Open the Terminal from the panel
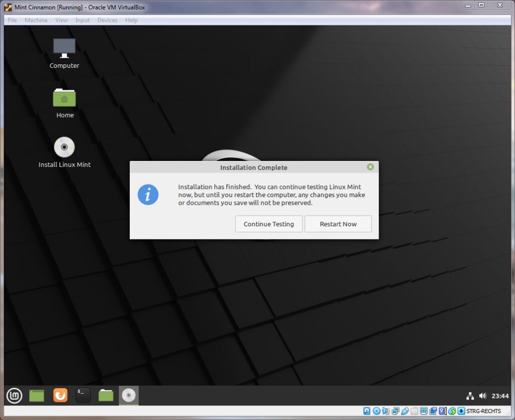This screenshot has width=515, height=420. click(83, 395)
